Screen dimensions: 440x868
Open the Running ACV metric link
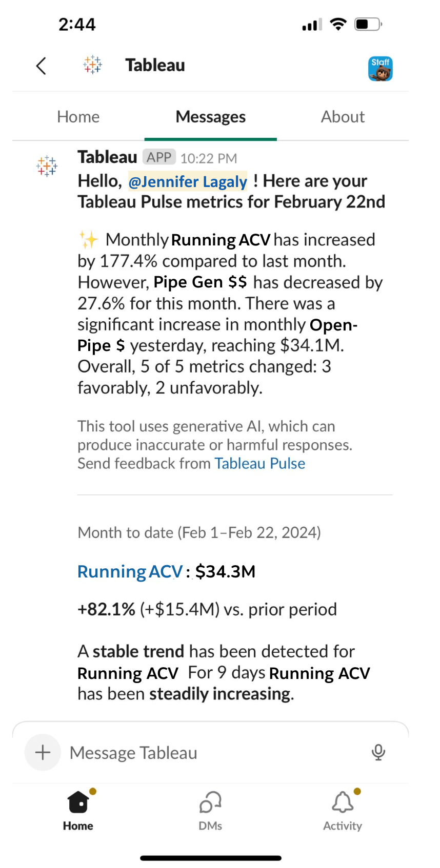click(130, 571)
